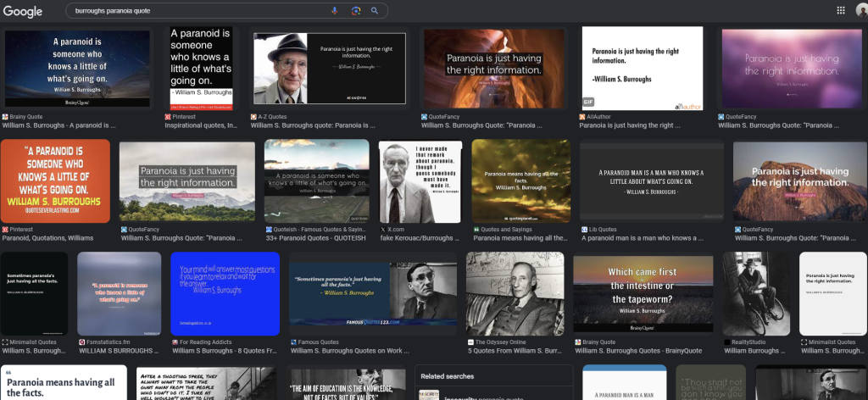Open the blue For Reading Addicts image
The width and height of the screenshot is (868, 400).
(x=225, y=293)
